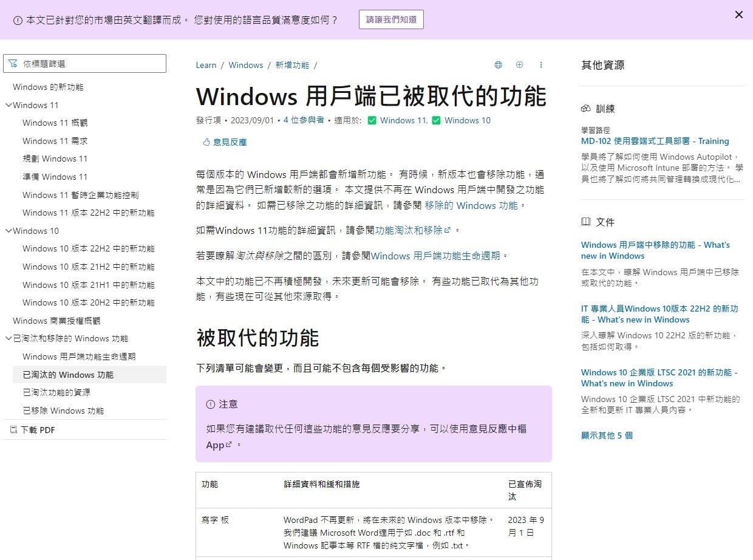Image resolution: width=753 pixels, height=560 pixels.
Task: Dismiss the translation notice banner
Action: tap(738, 15)
